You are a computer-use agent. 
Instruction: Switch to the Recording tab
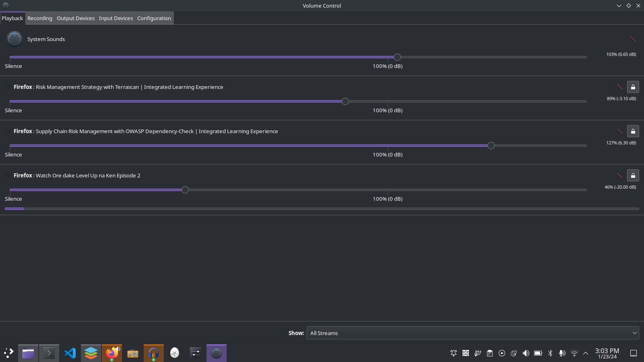click(x=39, y=18)
